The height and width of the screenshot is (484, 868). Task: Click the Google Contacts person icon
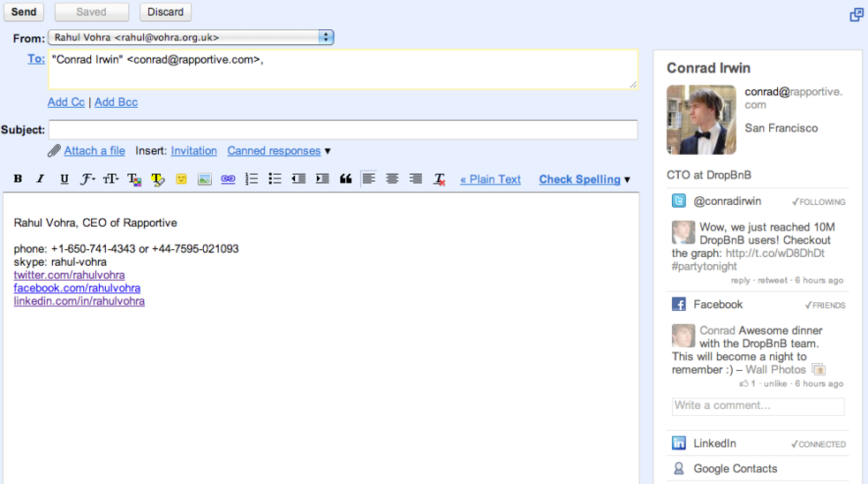[x=679, y=468]
